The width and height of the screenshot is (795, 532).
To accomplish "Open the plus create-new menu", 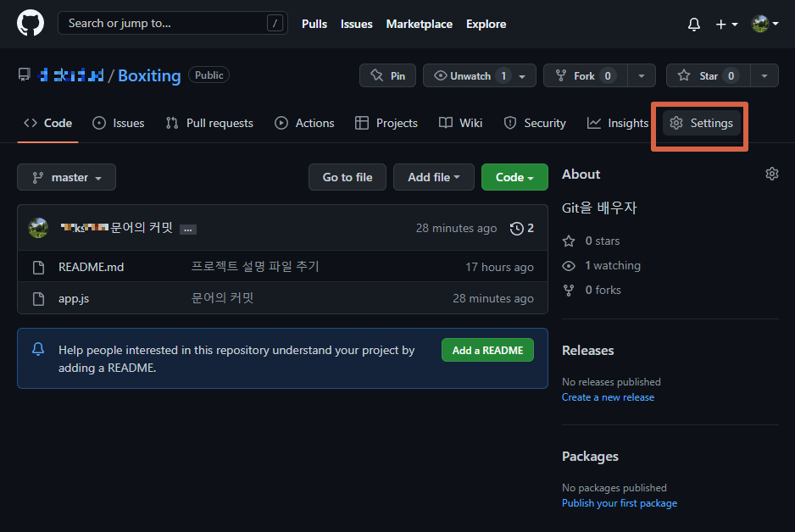I will (x=726, y=24).
